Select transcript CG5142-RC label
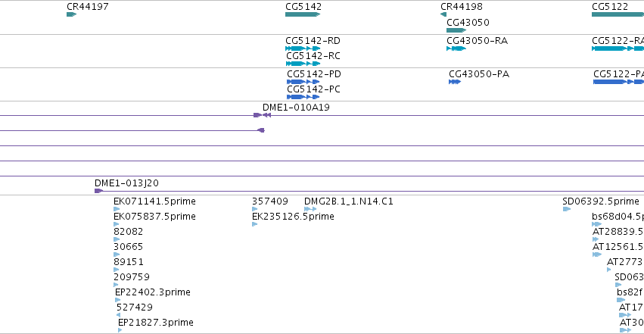 (313, 56)
